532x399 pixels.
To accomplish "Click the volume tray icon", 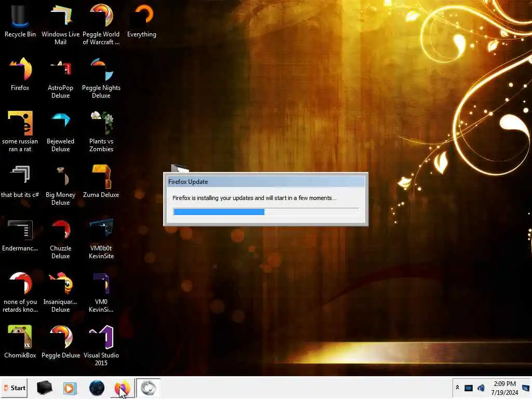I will point(481,388).
